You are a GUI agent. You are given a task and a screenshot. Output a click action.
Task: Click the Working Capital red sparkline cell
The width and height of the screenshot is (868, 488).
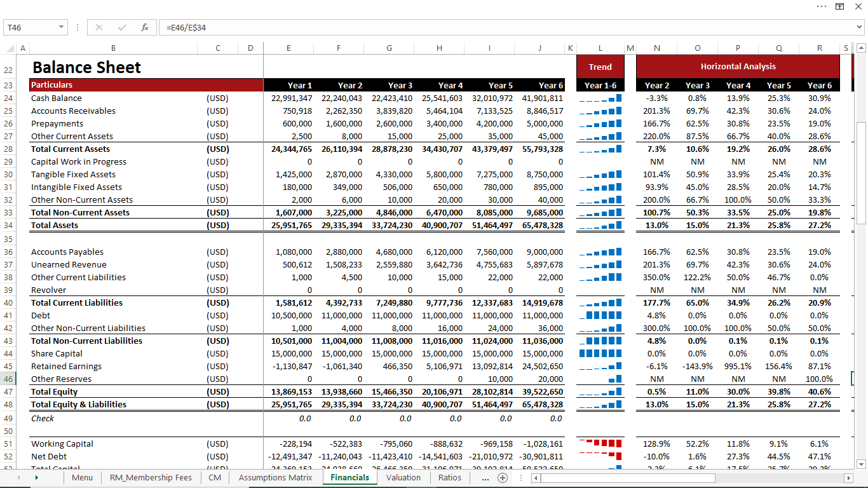pos(600,444)
